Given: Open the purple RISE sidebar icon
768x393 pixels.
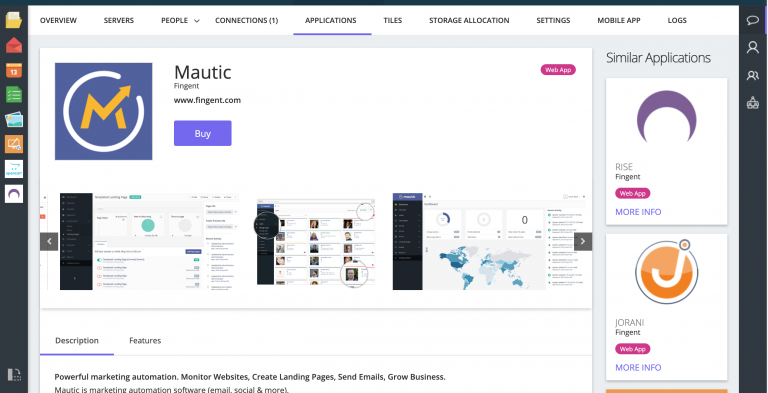Looking at the screenshot, I should pos(14,194).
